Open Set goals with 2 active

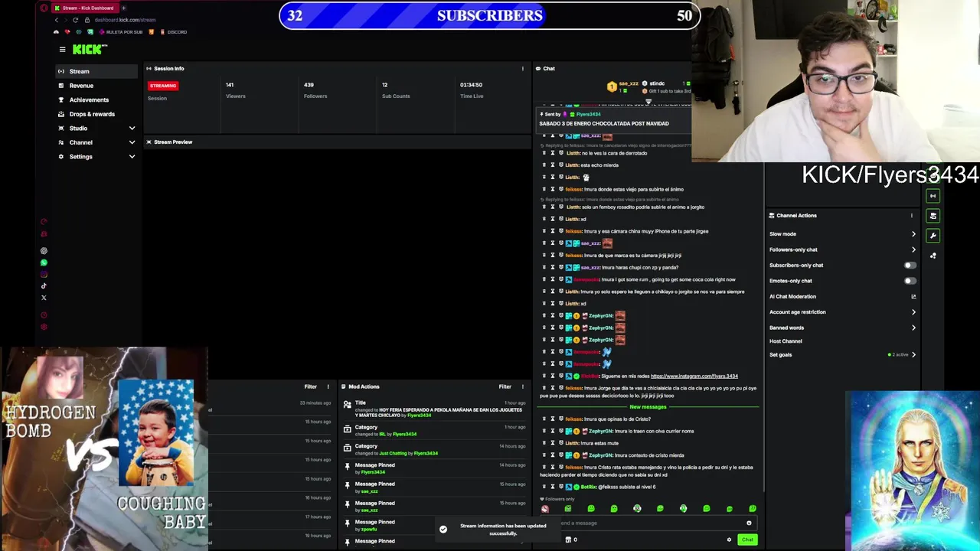(842, 354)
